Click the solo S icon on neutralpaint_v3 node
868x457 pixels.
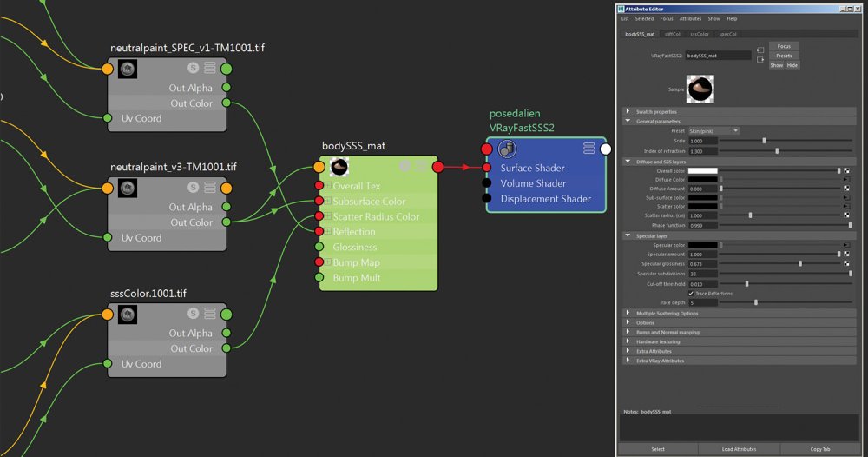coord(193,188)
